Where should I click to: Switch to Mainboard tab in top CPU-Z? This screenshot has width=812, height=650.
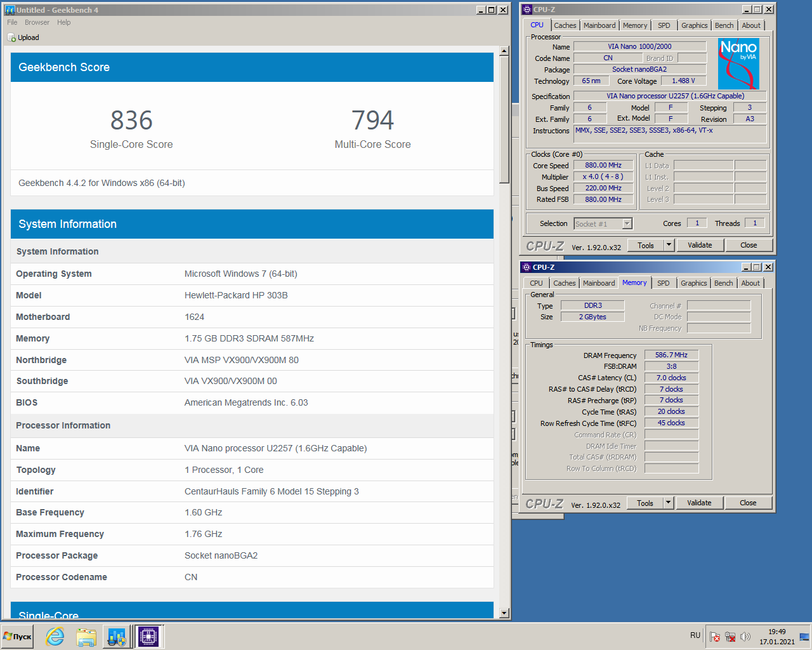point(599,25)
